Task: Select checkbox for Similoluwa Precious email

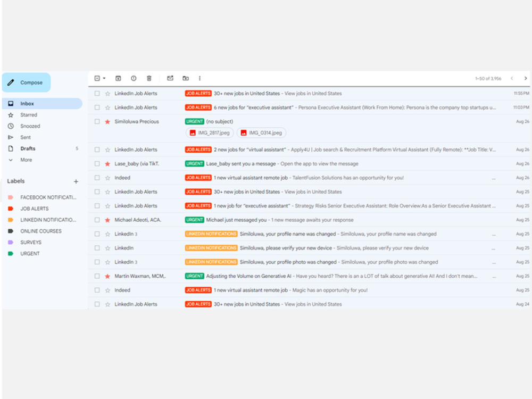Action: (97, 121)
